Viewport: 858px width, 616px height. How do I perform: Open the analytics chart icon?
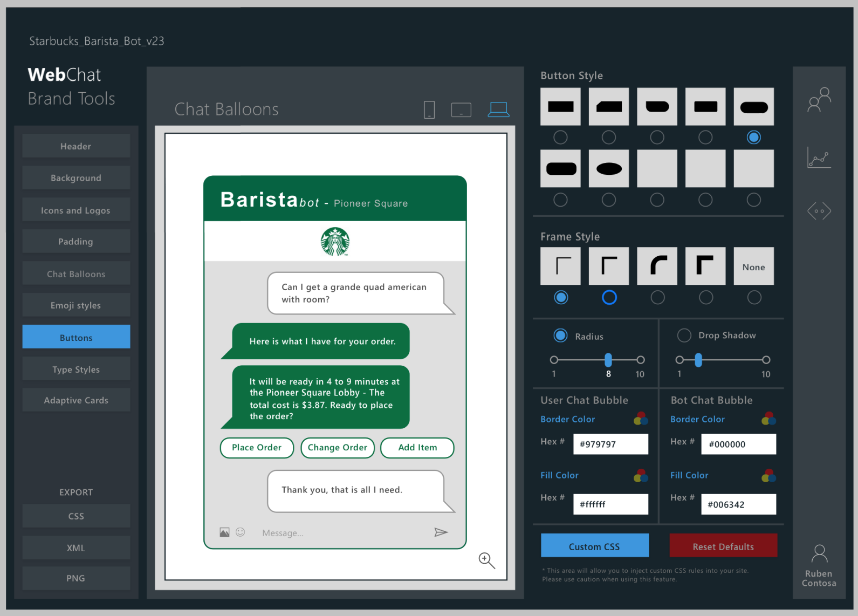point(819,158)
